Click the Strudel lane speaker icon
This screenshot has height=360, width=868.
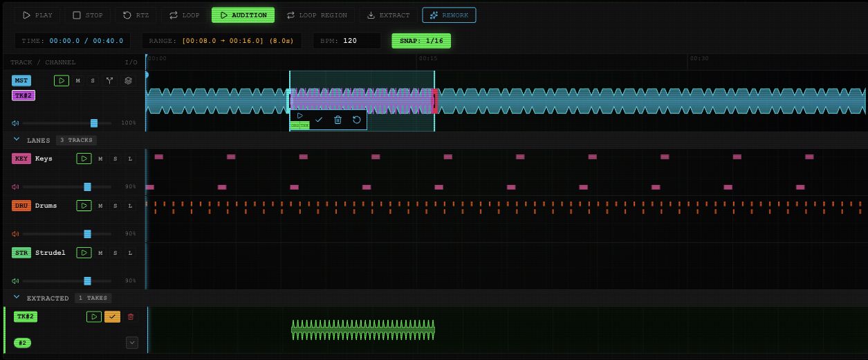click(15, 281)
